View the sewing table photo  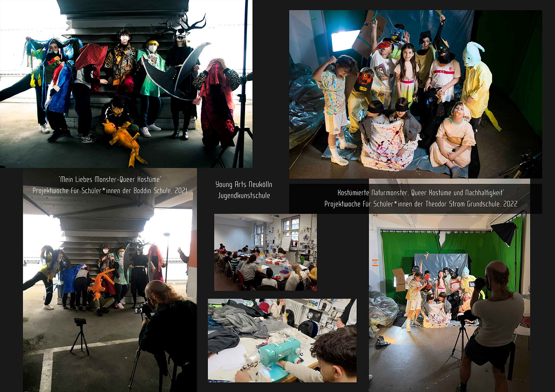point(282,340)
